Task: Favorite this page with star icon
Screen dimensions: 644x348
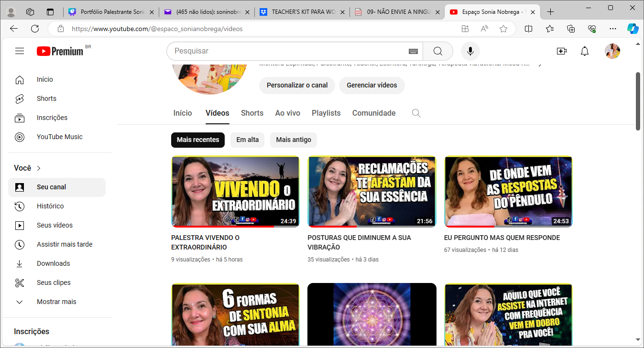Action: pos(503,29)
